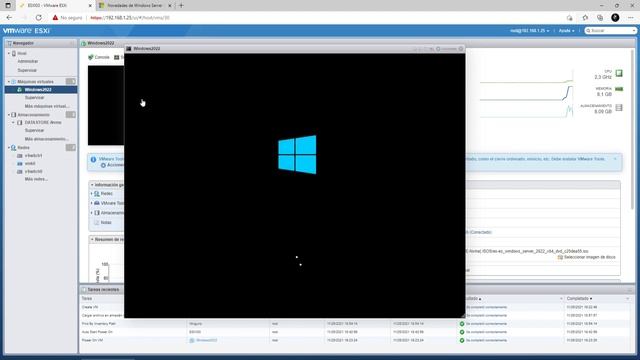Viewport: 640px width, 360px height.
Task: Collapse the Almacenamiento tree node
Action: 9,115
